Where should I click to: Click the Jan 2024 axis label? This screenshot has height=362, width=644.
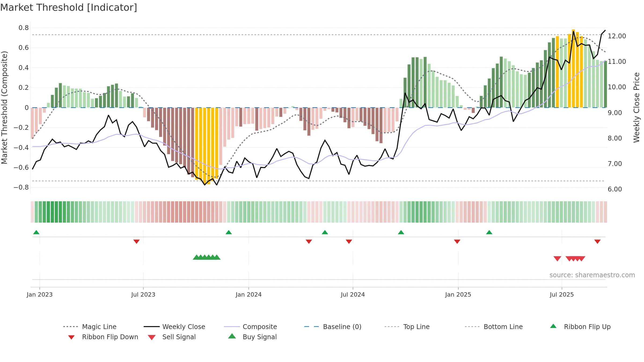pos(249,294)
